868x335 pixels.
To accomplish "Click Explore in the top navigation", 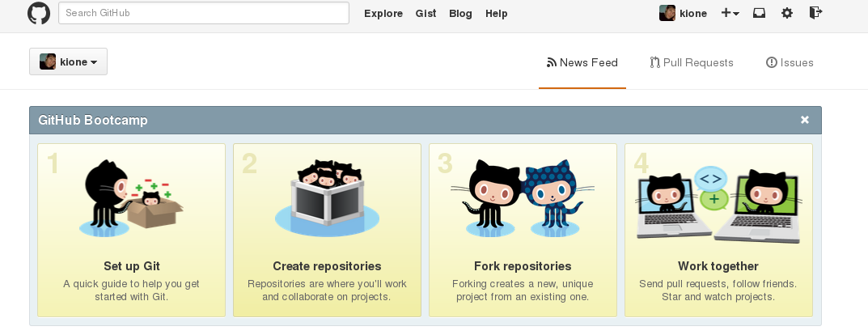I will (x=383, y=14).
